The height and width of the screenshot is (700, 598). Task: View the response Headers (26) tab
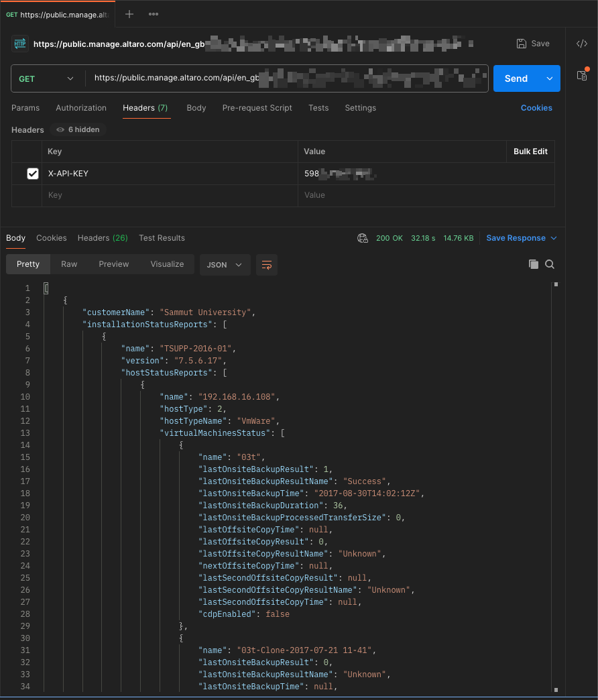pyautogui.click(x=103, y=239)
